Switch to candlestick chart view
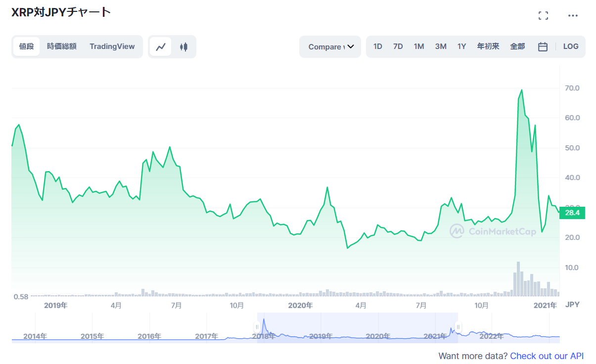 pos(183,46)
